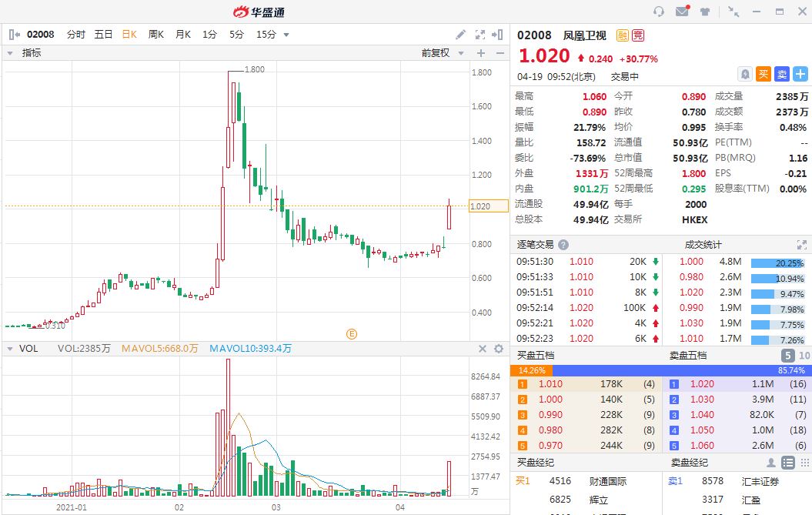Viewport: 812px width, 515px height.
Task: Open the mail messages icon
Action: point(683,11)
